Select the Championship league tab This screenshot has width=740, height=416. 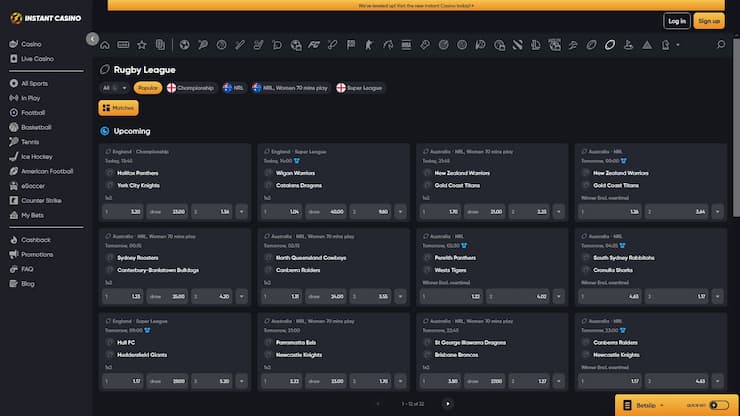pos(190,88)
